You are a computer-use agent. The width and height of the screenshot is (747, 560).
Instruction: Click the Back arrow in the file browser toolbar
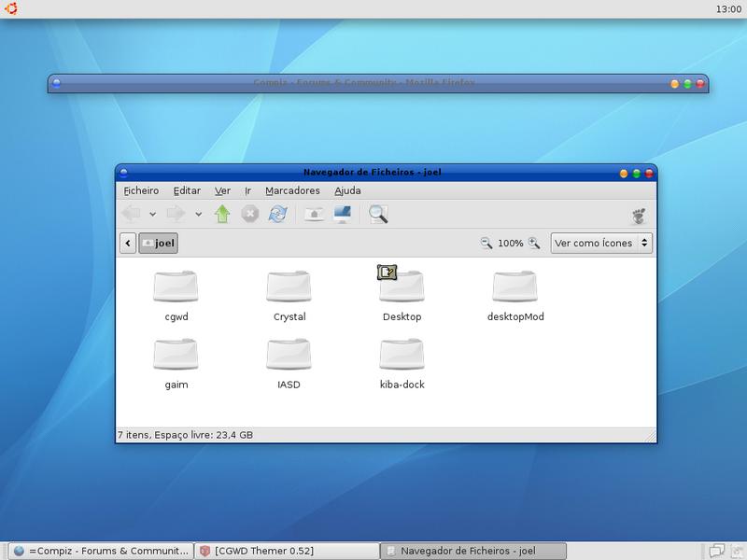(131, 215)
